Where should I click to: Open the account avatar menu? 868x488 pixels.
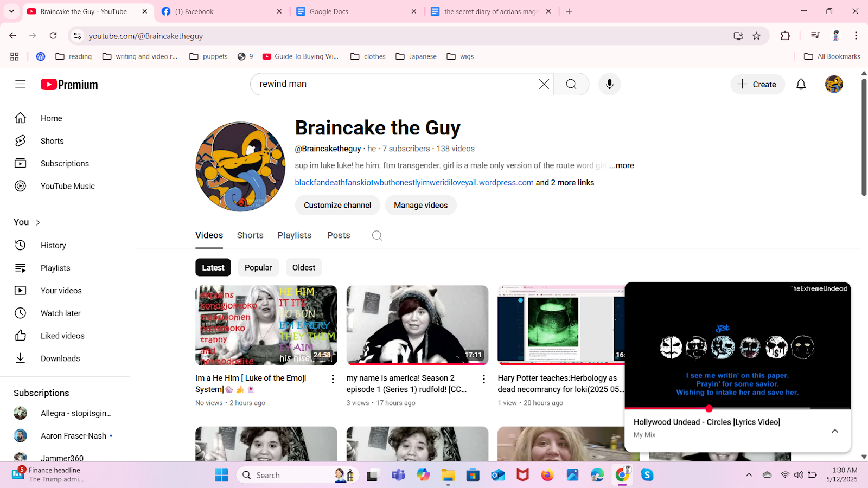click(834, 84)
